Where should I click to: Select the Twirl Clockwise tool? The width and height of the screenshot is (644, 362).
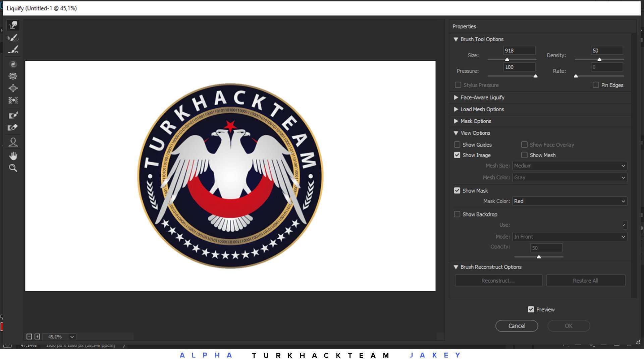click(x=13, y=64)
